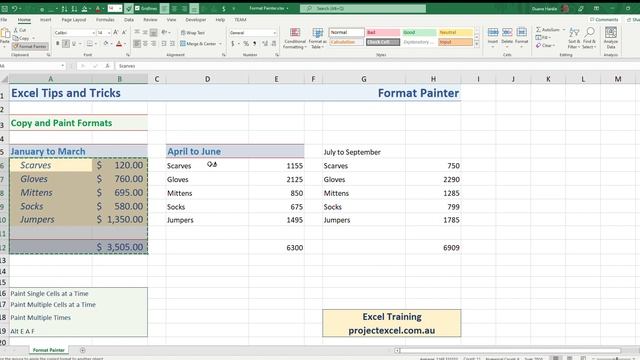Apply Percent Style number format

(x=246, y=44)
